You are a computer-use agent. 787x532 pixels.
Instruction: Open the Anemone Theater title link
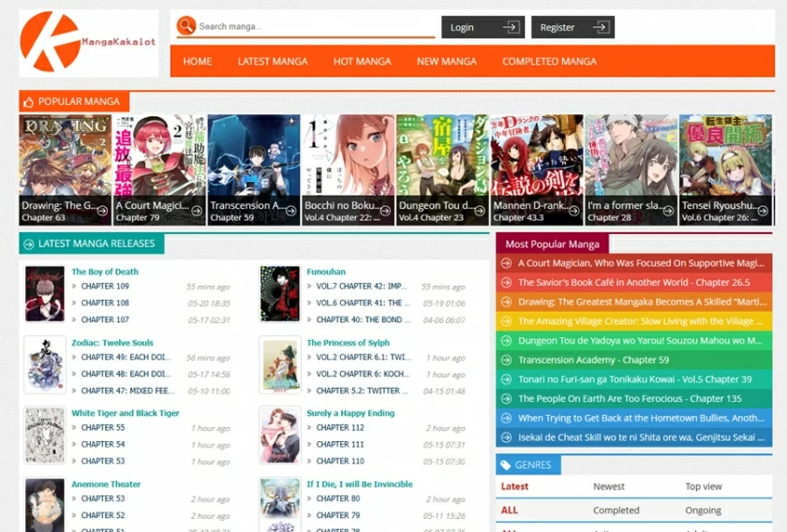[106, 484]
